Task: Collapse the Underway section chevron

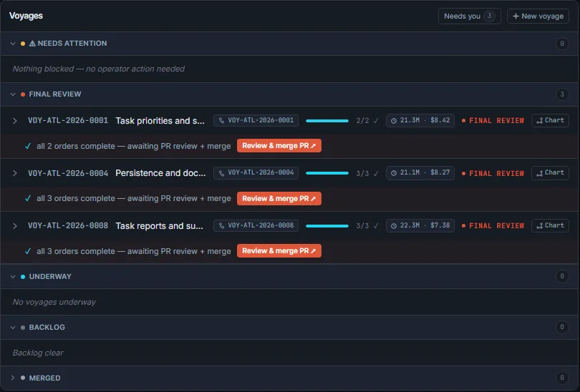Action: pos(13,277)
